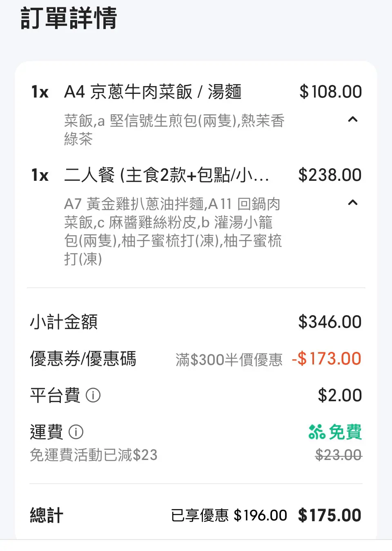The width and height of the screenshot is (392, 551).
Task: Tap the 優惠券/優惠碼 label
Action: (83, 359)
